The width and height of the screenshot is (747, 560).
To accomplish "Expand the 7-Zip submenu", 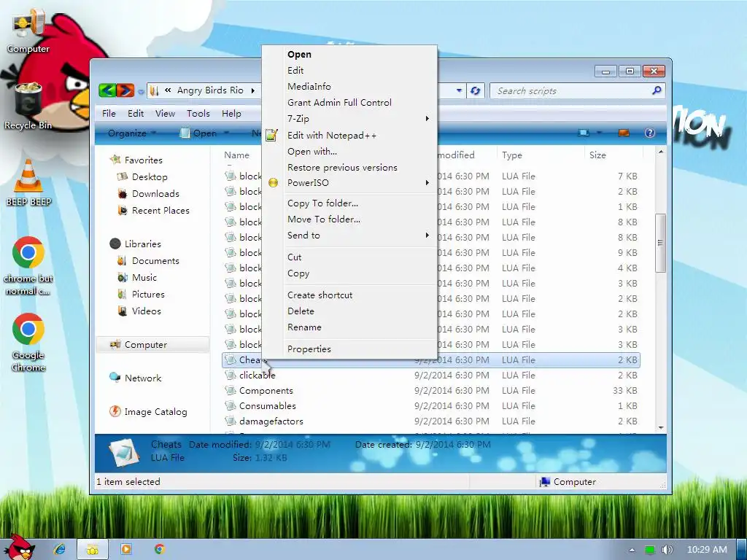I will pyautogui.click(x=427, y=118).
